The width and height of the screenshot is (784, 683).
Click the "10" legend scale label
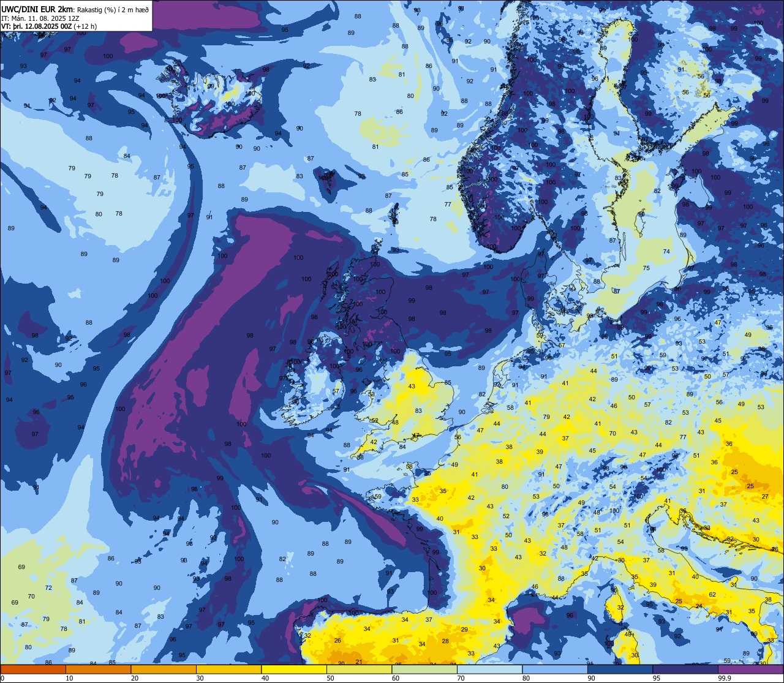[69, 678]
